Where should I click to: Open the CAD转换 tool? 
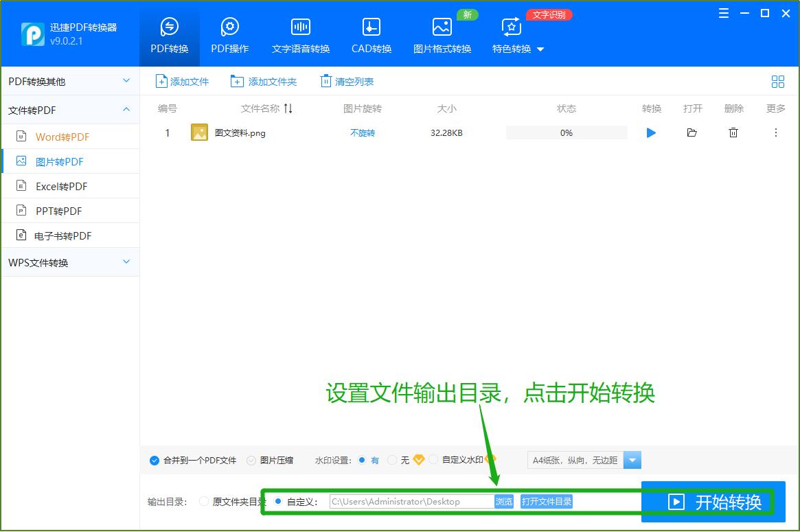[371, 34]
